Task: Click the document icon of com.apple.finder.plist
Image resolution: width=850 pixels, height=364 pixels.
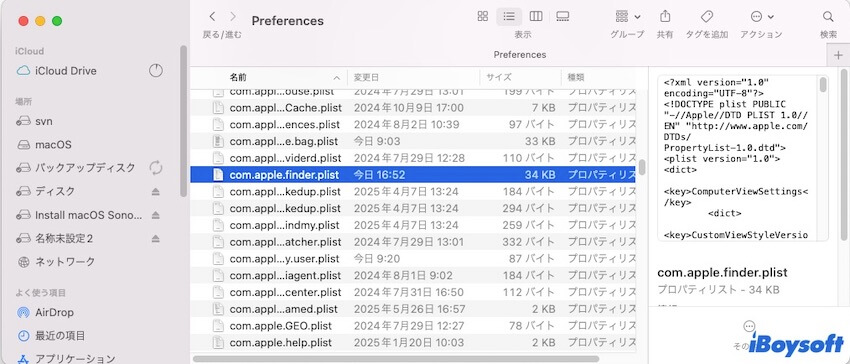Action: [x=217, y=175]
